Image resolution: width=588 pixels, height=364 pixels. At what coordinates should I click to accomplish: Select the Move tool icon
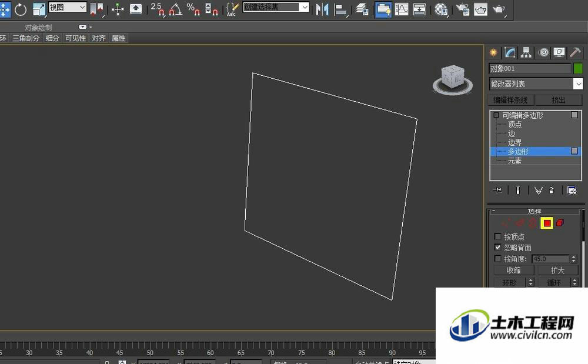[5, 9]
